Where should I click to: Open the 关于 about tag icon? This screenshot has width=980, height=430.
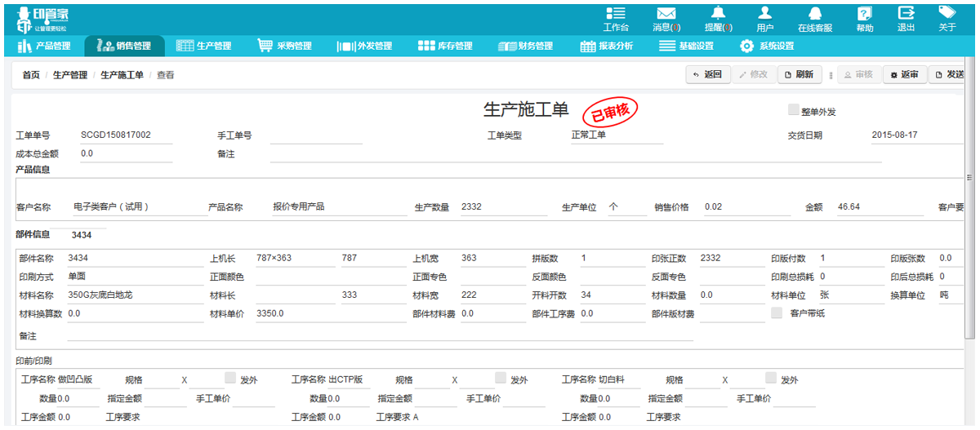point(947,13)
